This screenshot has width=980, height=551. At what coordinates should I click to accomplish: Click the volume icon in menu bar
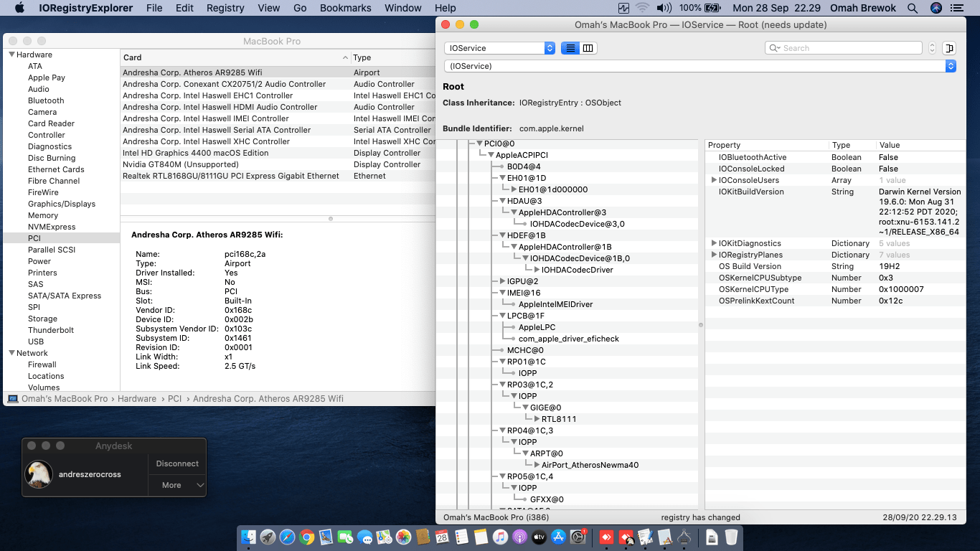pyautogui.click(x=664, y=8)
